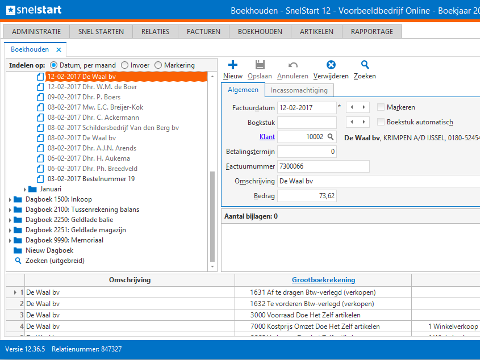Click document icon of Bestelnummer 19 entry
The width and height of the screenshot is (480, 360).
click(x=40, y=179)
